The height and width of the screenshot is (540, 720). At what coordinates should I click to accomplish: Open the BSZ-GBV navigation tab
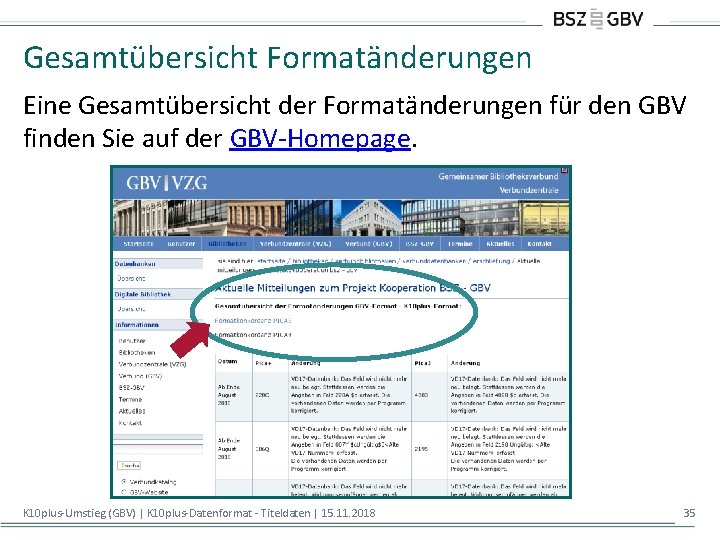coord(420,244)
